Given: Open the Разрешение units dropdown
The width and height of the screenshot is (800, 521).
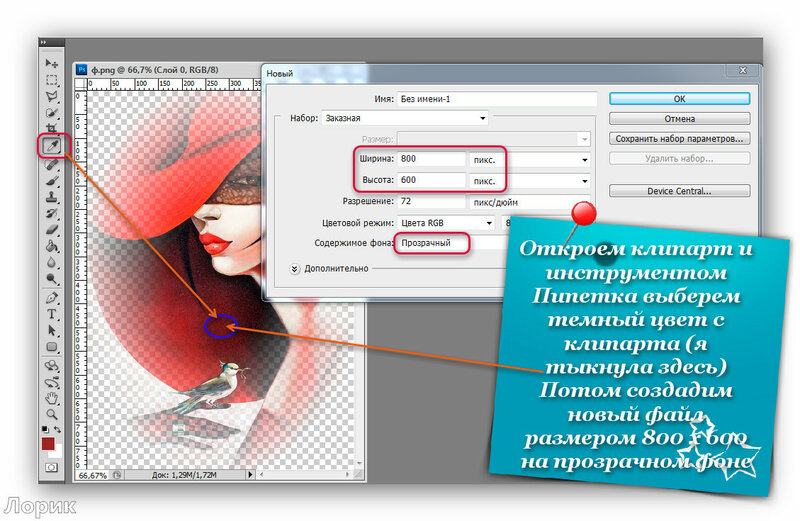Looking at the screenshot, I should pos(529,202).
